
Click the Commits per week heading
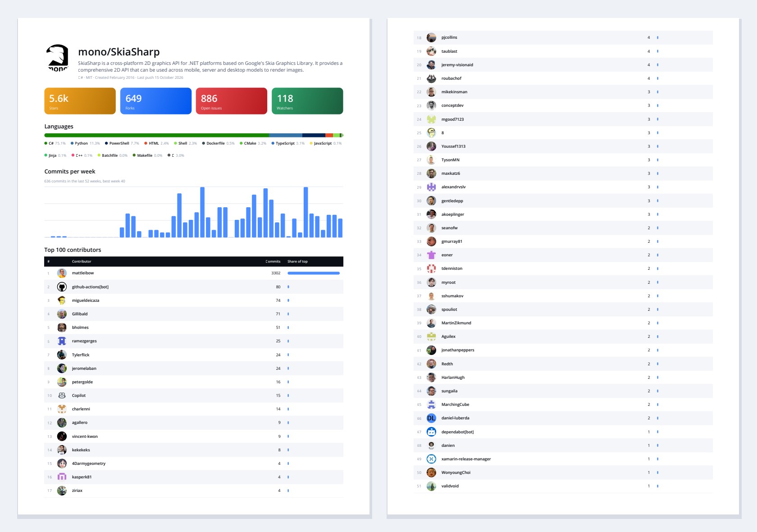coord(70,172)
